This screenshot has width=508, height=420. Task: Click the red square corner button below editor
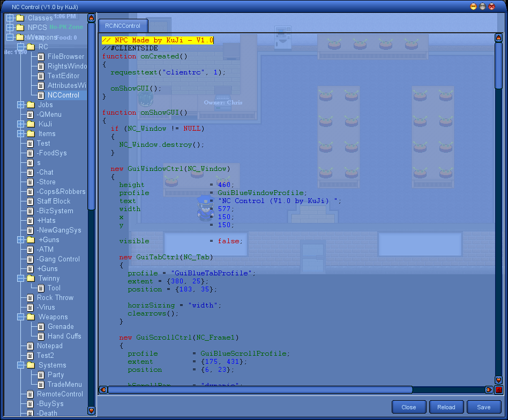498,390
